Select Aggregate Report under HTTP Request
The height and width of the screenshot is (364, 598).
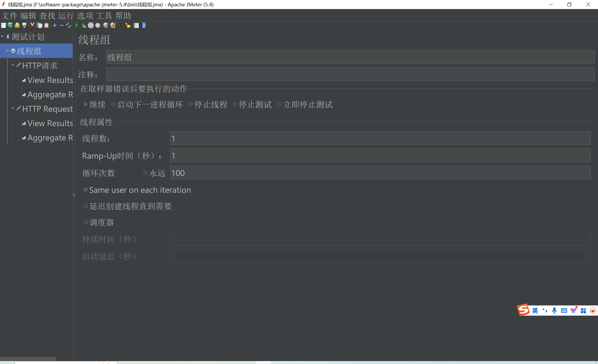click(x=50, y=138)
